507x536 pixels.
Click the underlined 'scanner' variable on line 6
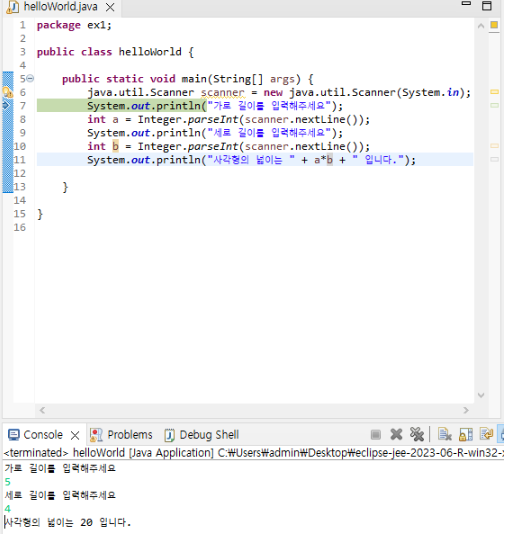pos(224,93)
